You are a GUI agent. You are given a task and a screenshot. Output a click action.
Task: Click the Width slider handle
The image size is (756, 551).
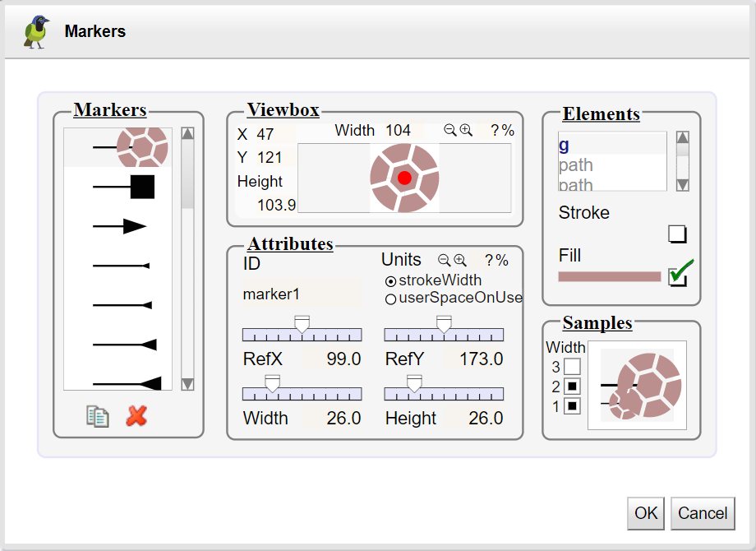[x=273, y=383]
